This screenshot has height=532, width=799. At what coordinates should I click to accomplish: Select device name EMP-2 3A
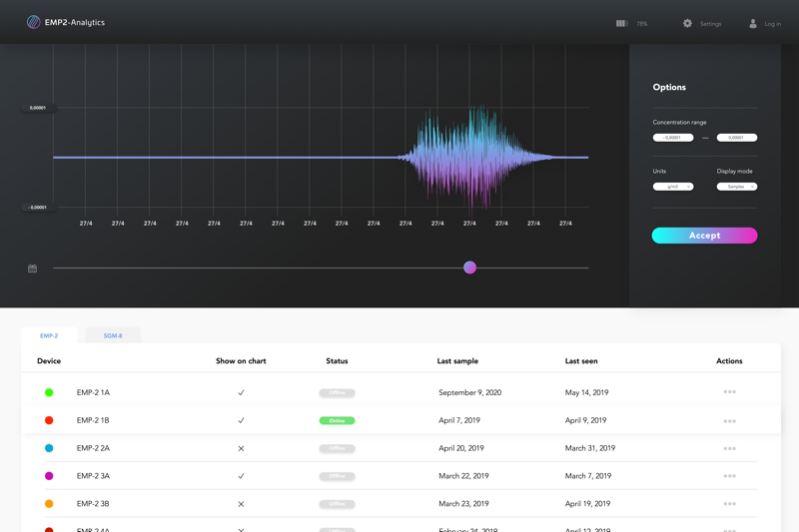[93, 476]
